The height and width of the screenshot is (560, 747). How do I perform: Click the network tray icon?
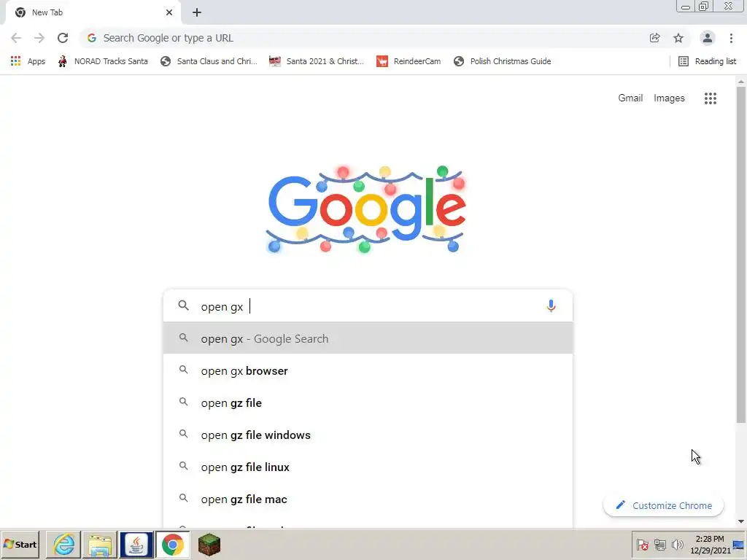[x=659, y=544]
